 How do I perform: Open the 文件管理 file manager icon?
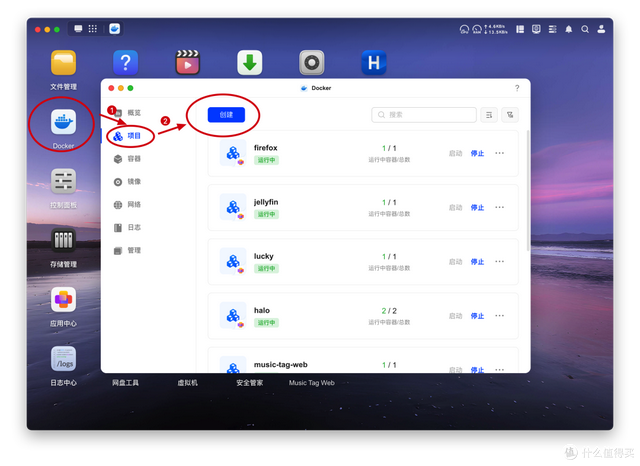click(x=63, y=62)
